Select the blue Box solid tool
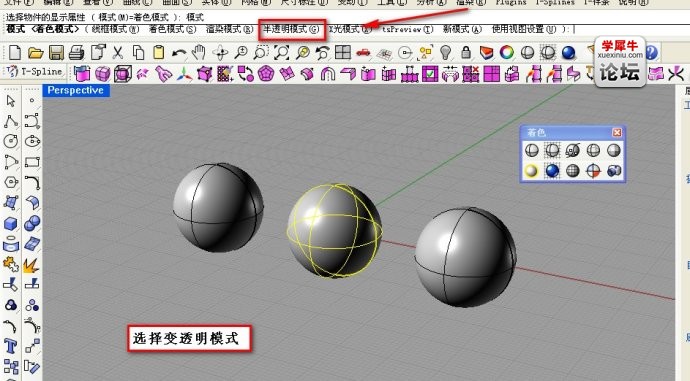The width and height of the screenshot is (690, 381). 11,223
